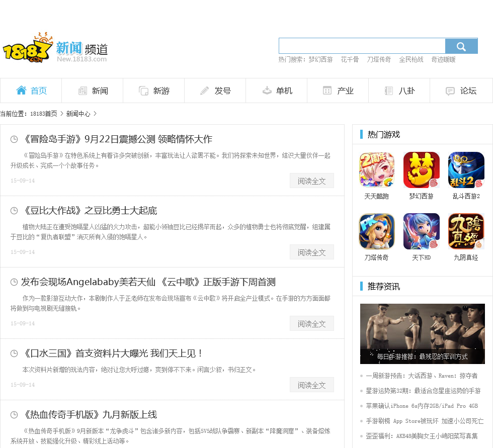Open headline 《冒险岛手游》9月22日震撼公测
This screenshot has height=448, width=493.
(117, 139)
